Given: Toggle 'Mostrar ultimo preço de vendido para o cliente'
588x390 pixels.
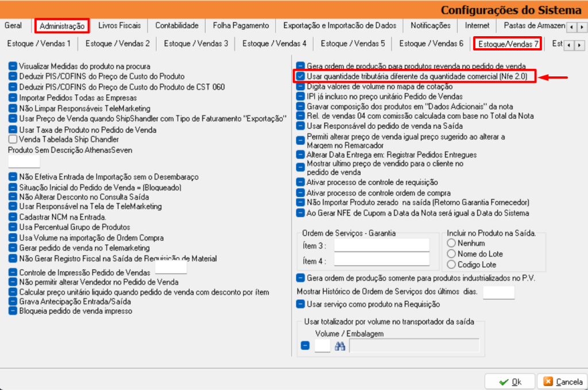Looking at the screenshot, I should [300, 168].
